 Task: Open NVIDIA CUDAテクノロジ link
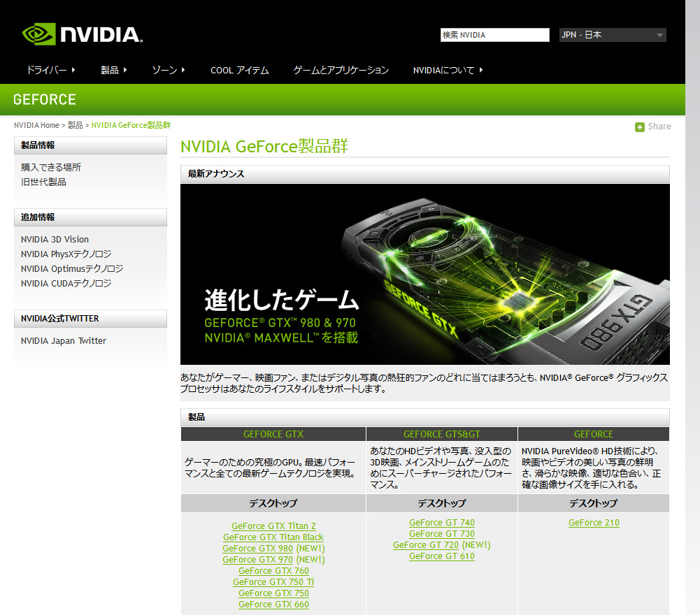pyautogui.click(x=66, y=284)
